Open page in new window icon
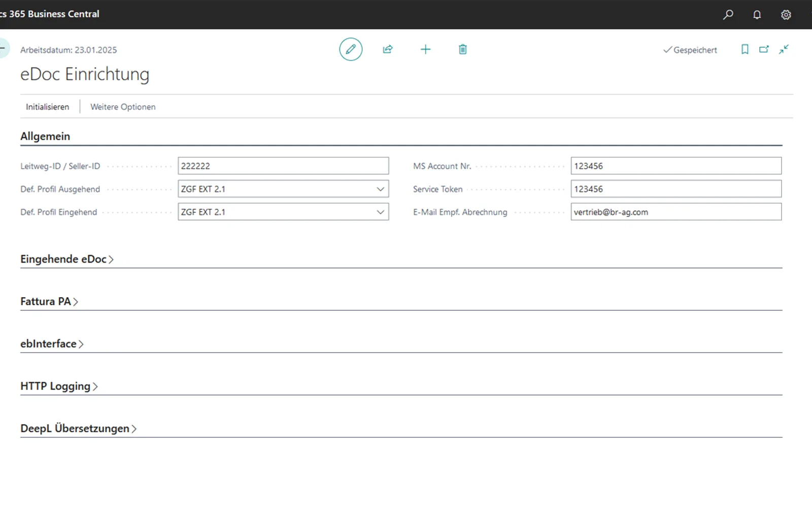812x508 pixels. (x=764, y=49)
